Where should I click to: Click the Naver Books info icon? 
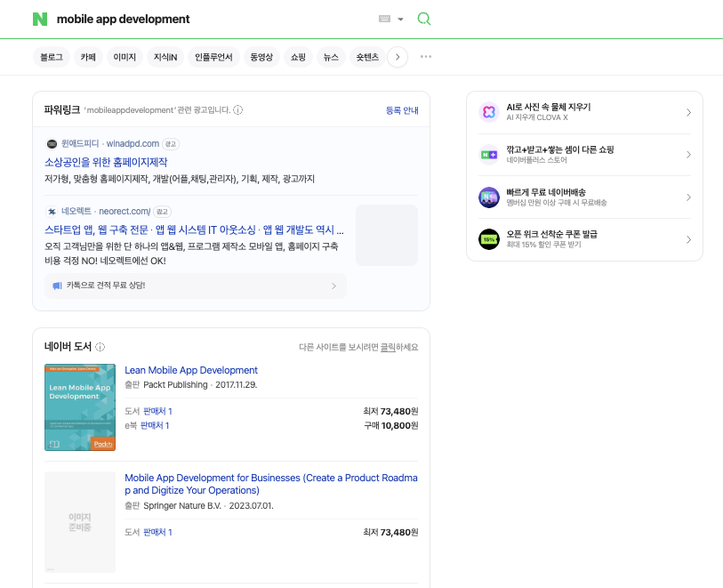click(x=100, y=347)
